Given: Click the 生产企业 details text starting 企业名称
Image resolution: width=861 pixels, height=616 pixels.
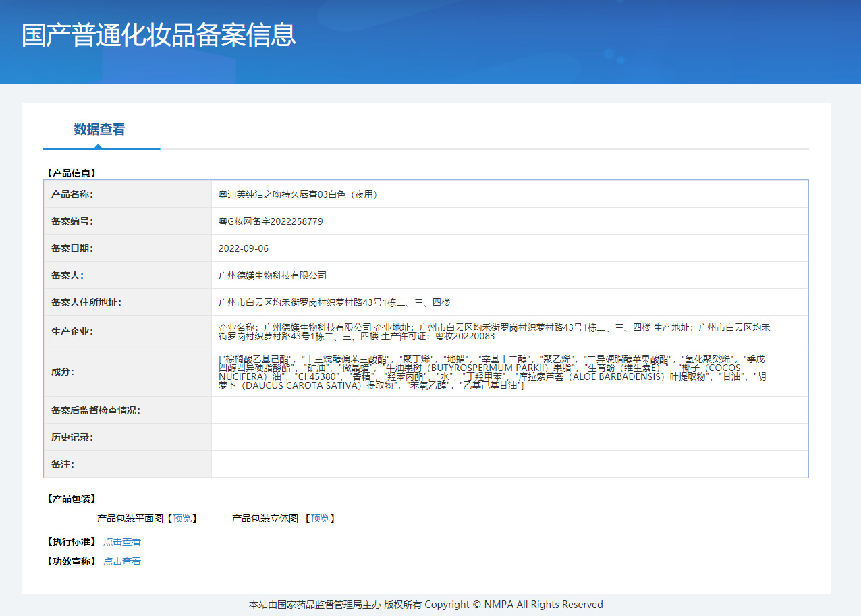Looking at the screenshot, I should [495, 331].
